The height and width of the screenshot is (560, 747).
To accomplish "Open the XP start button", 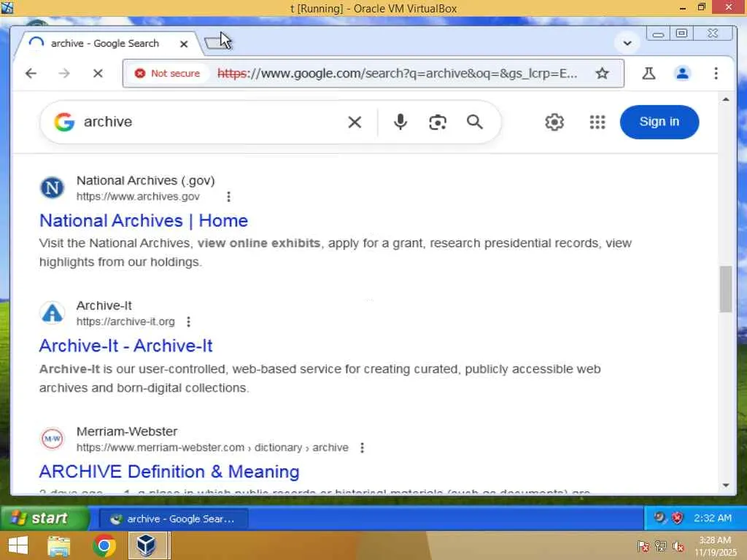I will pyautogui.click(x=44, y=518).
